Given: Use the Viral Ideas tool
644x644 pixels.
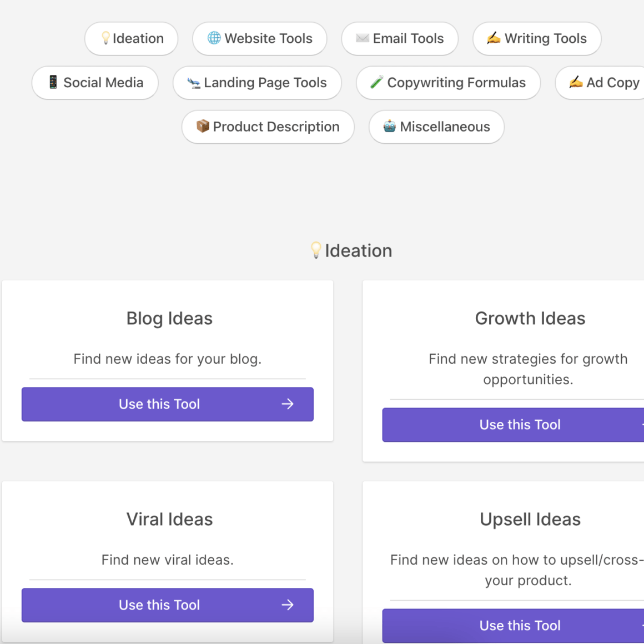Looking at the screenshot, I should [167, 605].
